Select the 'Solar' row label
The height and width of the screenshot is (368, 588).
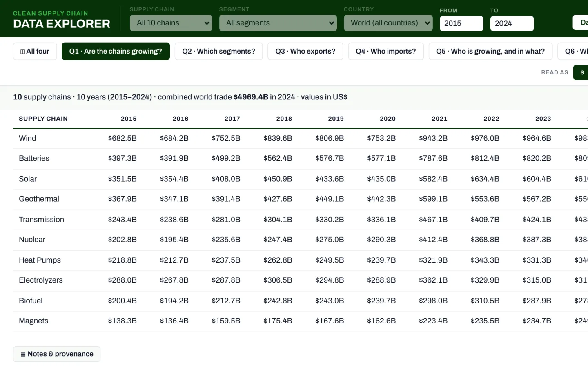(28, 179)
